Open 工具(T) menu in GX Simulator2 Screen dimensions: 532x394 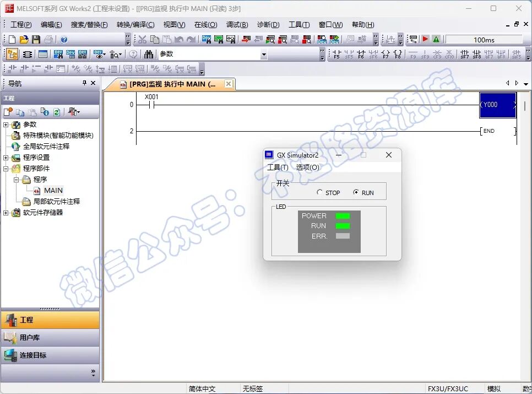278,168
